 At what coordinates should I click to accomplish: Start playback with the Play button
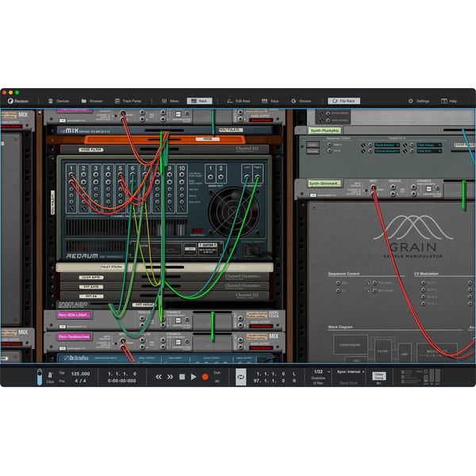click(194, 377)
